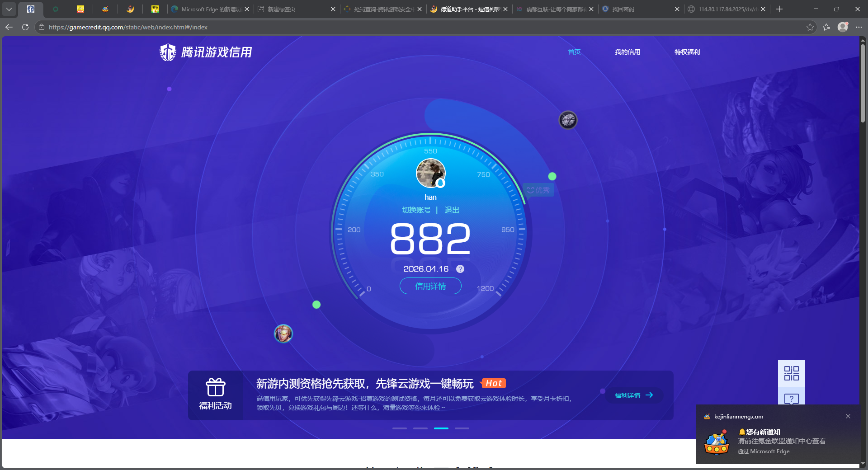This screenshot has width=868, height=470.
Task: Click the browser refresh icon
Action: pos(25,27)
